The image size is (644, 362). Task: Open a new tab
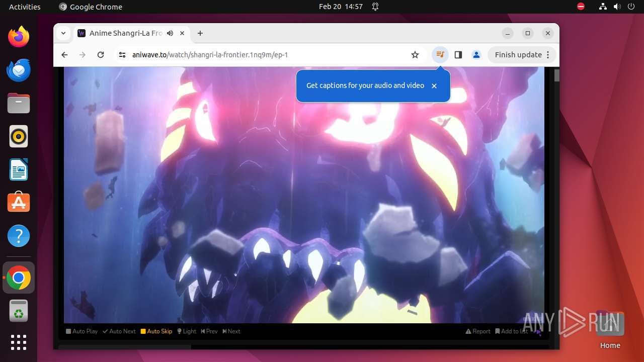(200, 33)
